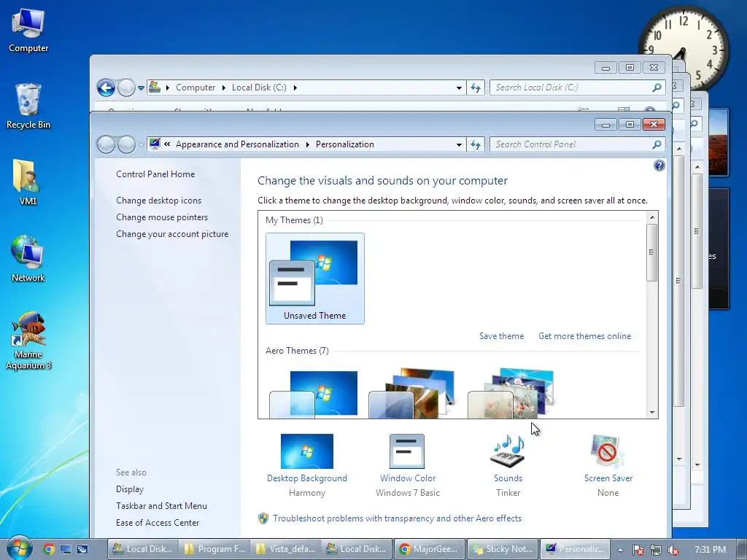The width and height of the screenshot is (747, 560).
Task: Click Appearance and Personalization breadcrumb
Action: tap(237, 144)
